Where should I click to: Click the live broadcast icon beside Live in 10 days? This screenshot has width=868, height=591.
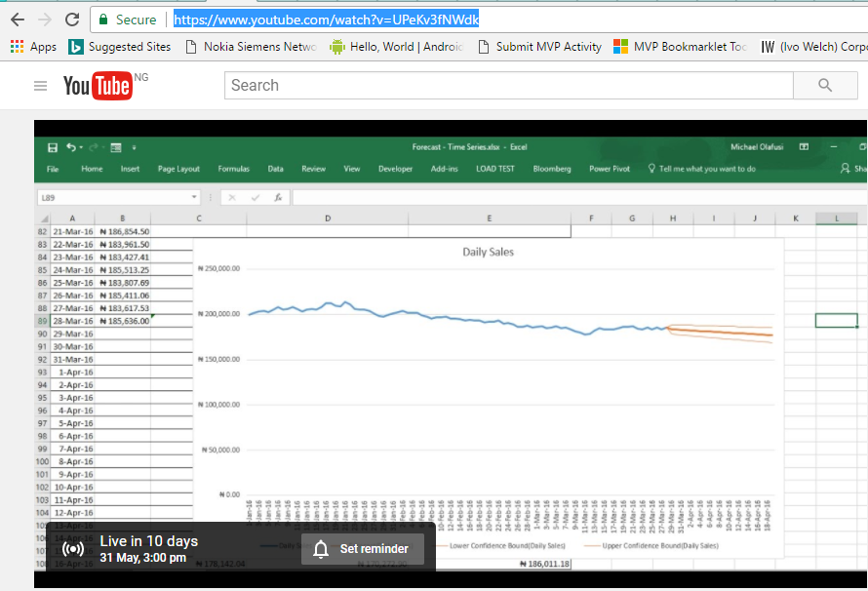[73, 549]
